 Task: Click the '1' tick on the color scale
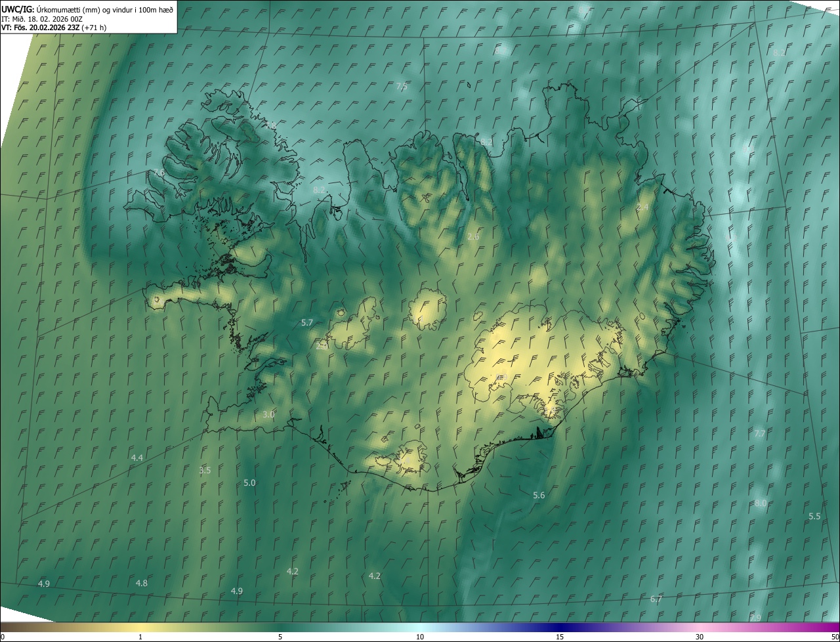click(140, 637)
